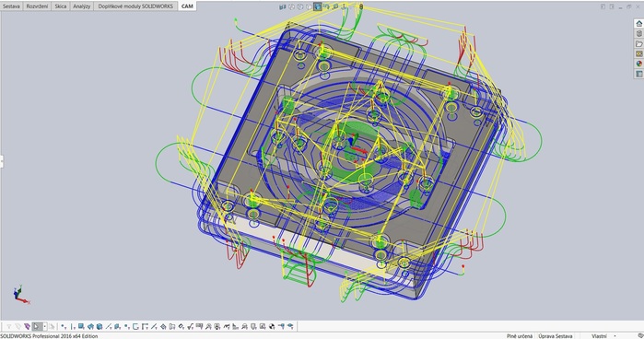Open the folder icon in right task pane
The height and width of the screenshot is (339, 644).
tap(638, 43)
